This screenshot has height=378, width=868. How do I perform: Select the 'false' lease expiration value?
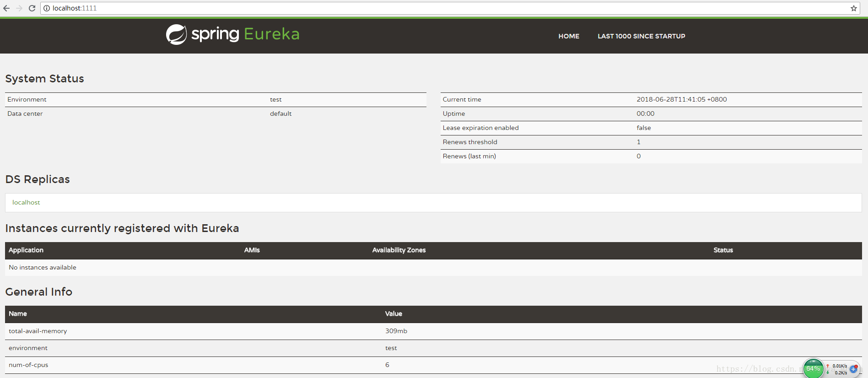pos(644,128)
